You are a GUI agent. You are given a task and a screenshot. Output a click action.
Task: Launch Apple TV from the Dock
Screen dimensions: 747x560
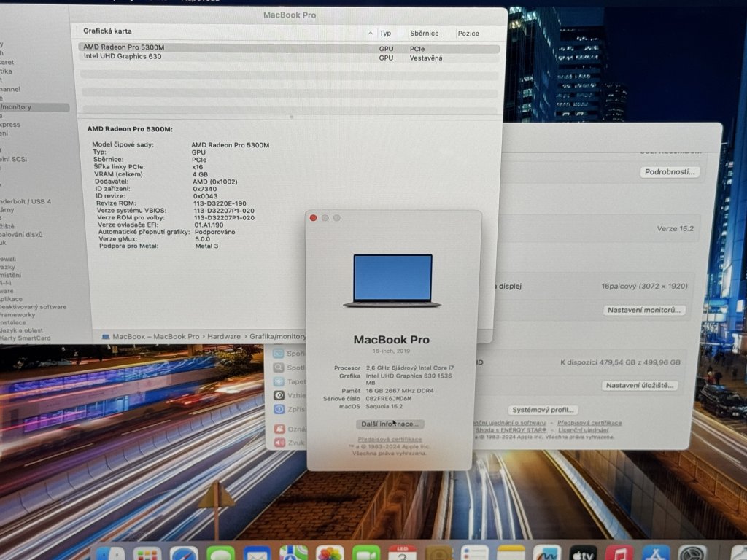[x=584, y=554]
